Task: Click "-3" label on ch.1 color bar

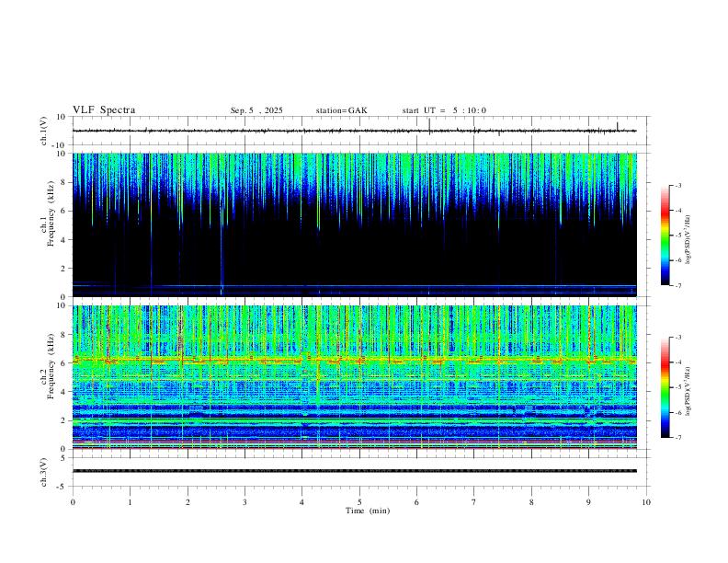Action: [x=678, y=185]
